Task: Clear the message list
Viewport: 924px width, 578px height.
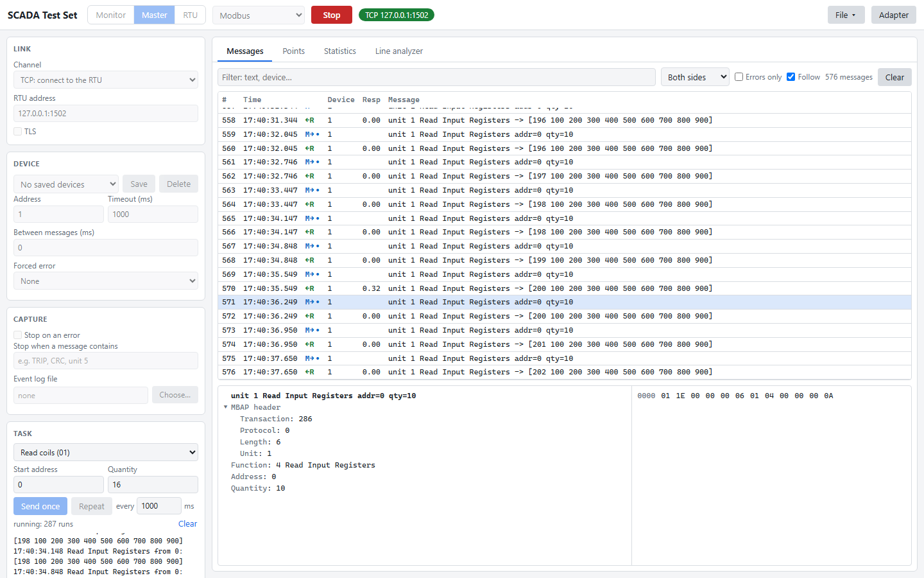Action: coord(894,77)
